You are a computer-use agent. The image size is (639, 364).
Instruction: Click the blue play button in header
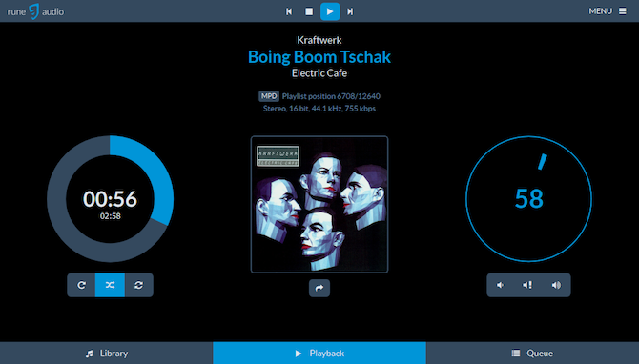(x=330, y=11)
